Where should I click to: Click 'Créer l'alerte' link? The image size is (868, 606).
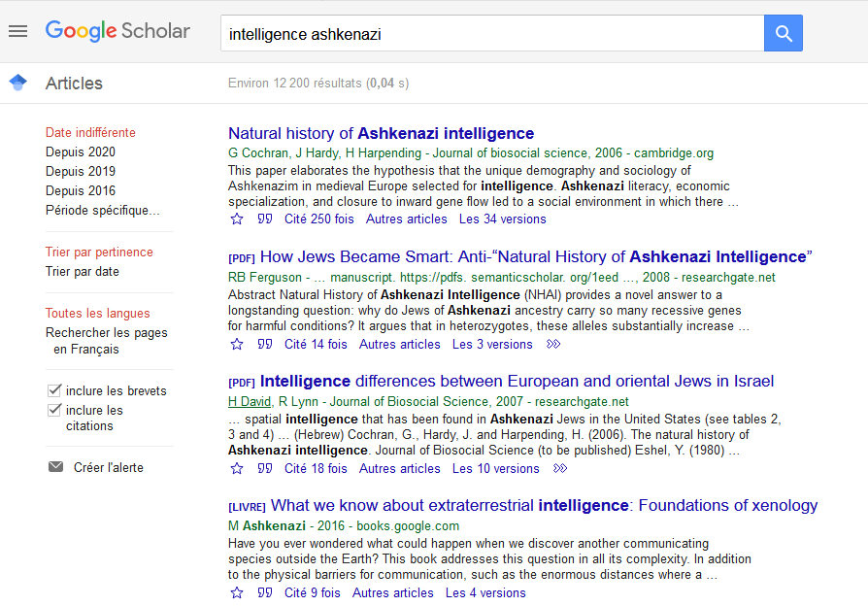[109, 467]
